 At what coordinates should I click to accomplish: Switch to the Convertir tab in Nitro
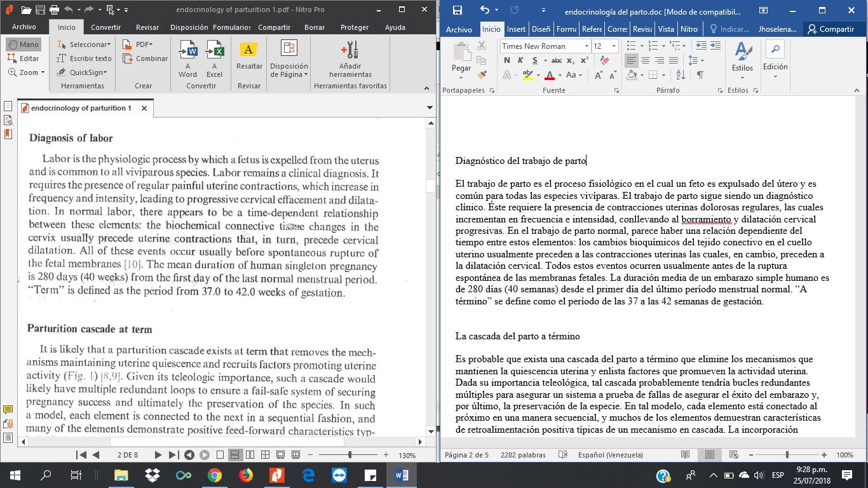point(105,27)
